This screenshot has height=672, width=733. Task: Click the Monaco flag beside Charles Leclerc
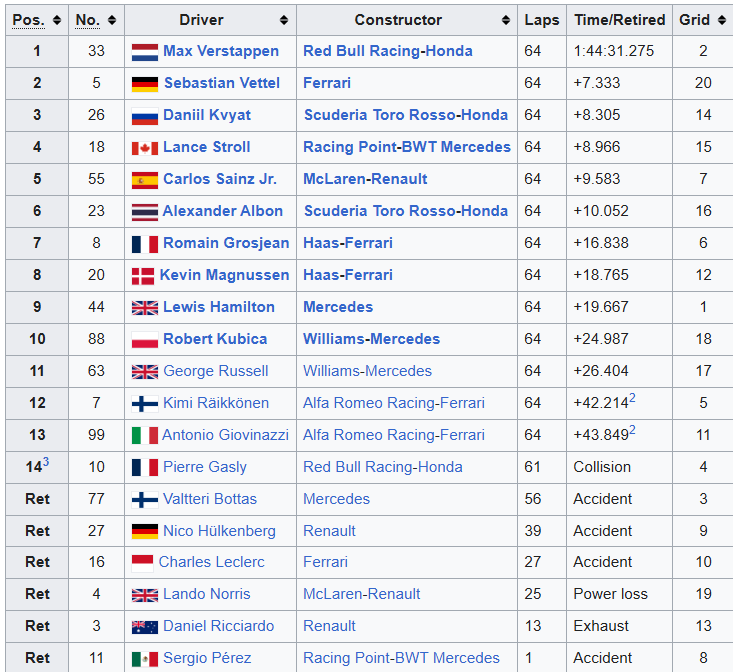point(143,563)
